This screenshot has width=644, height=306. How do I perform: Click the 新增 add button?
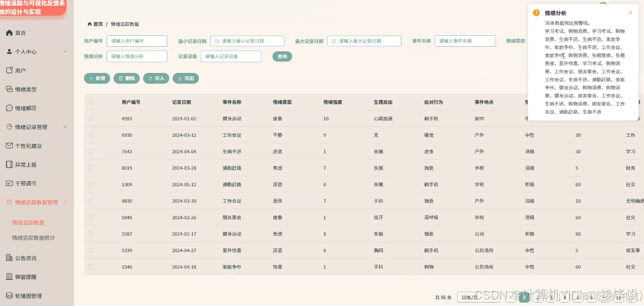pyautogui.click(x=97, y=78)
